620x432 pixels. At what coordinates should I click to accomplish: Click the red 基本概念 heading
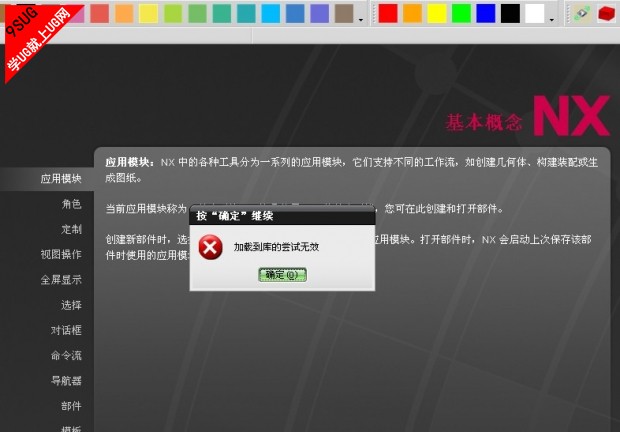[484, 122]
